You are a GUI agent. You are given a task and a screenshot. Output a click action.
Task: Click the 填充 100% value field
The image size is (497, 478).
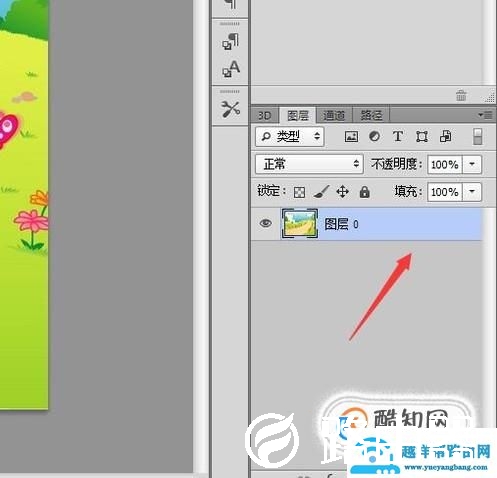point(445,192)
